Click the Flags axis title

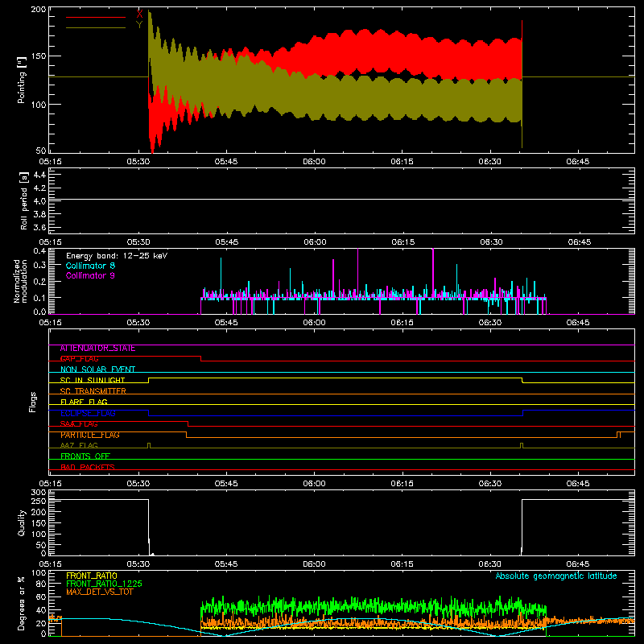32,402
